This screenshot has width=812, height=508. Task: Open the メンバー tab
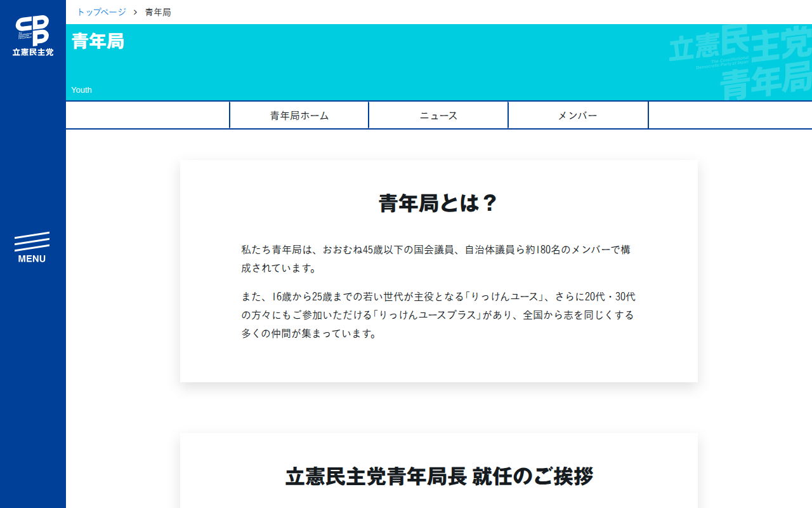[578, 116]
